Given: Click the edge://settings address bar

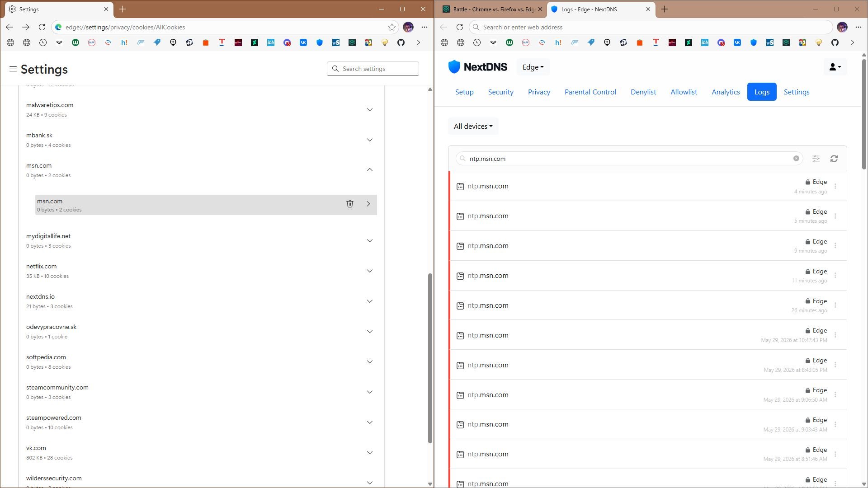Looking at the screenshot, I should pyautogui.click(x=225, y=27).
